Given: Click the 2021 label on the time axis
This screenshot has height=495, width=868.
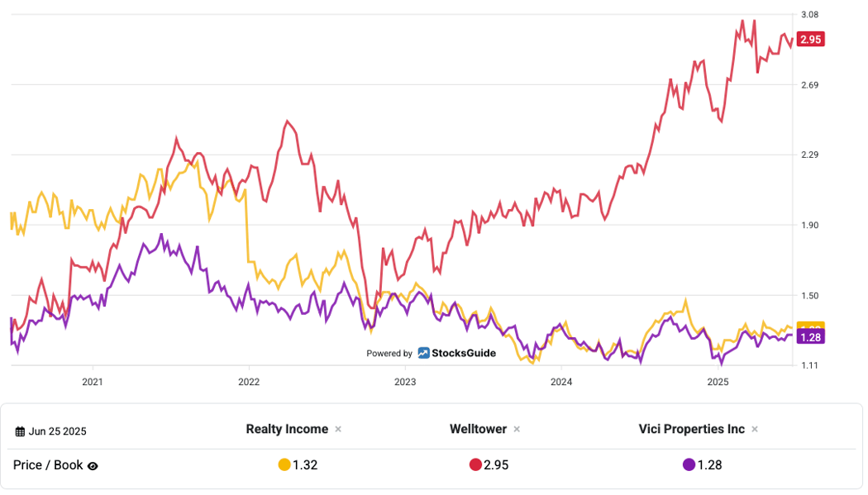Looking at the screenshot, I should tap(93, 382).
